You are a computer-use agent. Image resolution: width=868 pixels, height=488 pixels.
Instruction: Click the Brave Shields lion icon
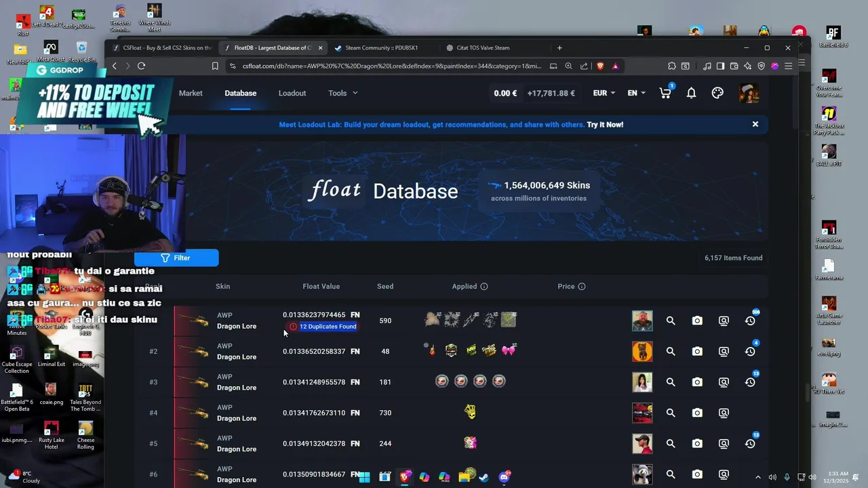[x=600, y=66]
